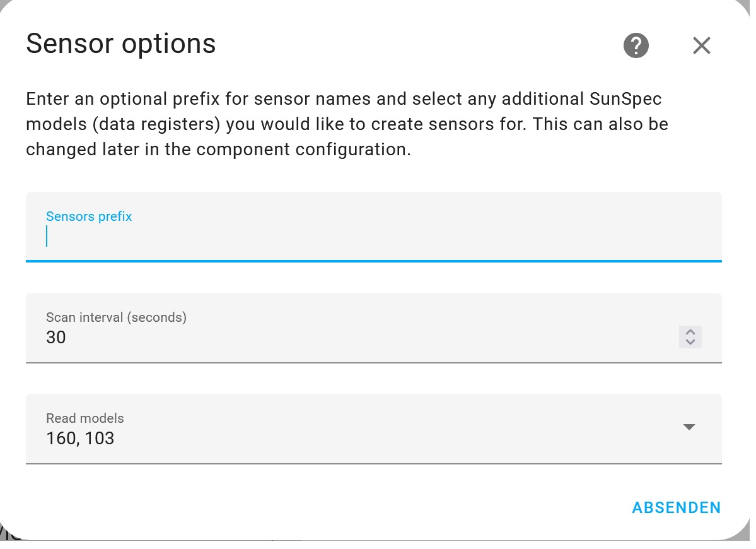Click the blue underline of Sensors prefix

[374, 261]
